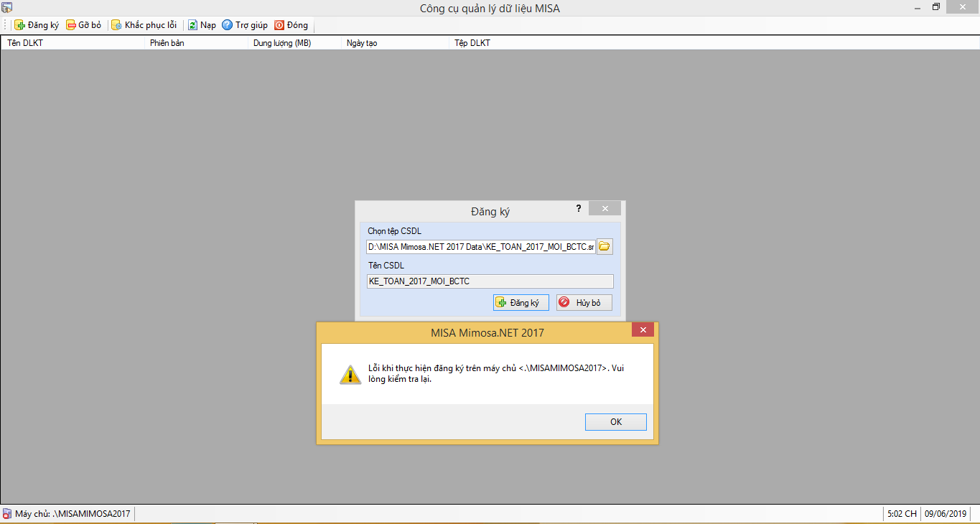Restore down the main window
The width and height of the screenshot is (980, 524).
tap(935, 6)
